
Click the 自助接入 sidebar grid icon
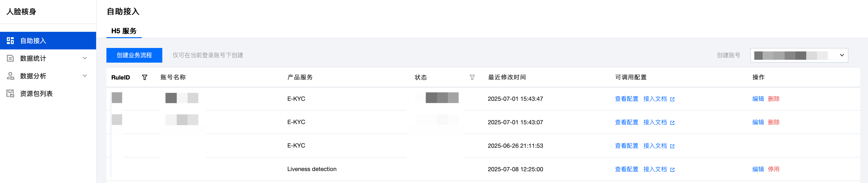[x=11, y=41]
